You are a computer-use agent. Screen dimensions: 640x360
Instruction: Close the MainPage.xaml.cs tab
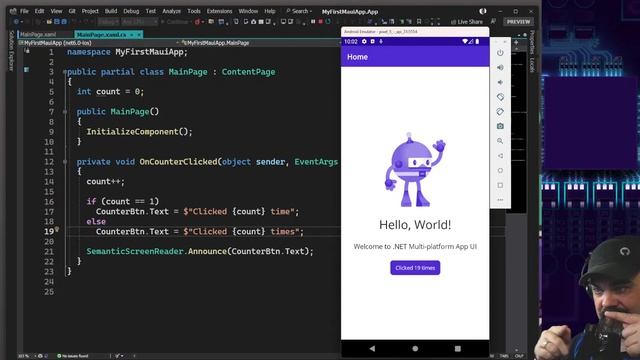tap(139, 35)
